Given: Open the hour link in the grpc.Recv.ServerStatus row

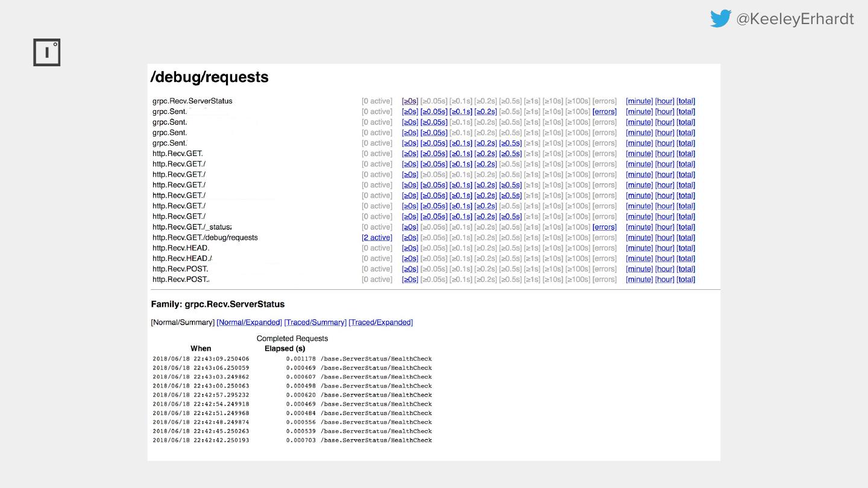Looking at the screenshot, I should 665,101.
